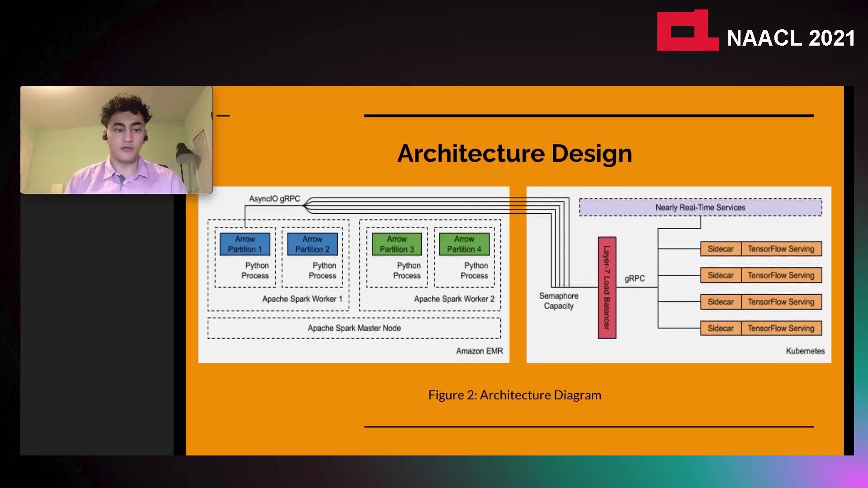Click the Apache Spark Master Node box
868x488 pixels.
(354, 328)
